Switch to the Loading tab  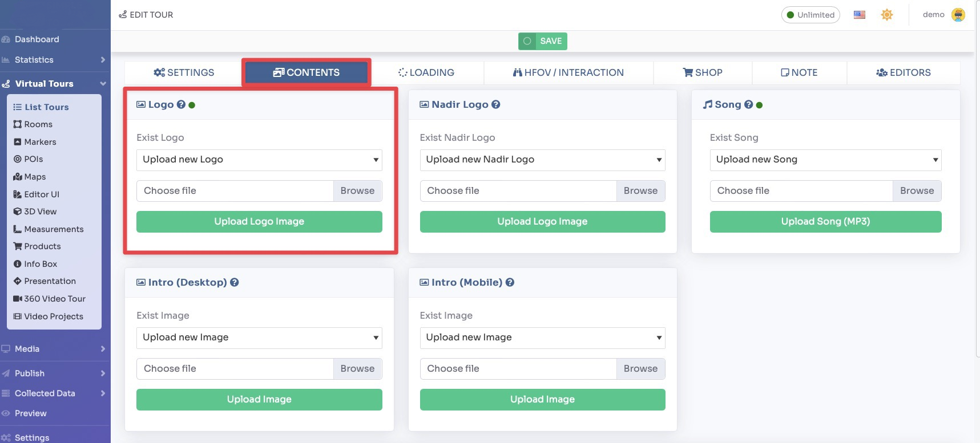click(426, 72)
